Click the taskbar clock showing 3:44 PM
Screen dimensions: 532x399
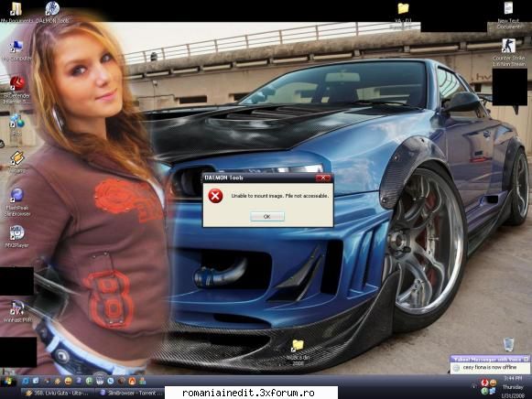(x=513, y=378)
